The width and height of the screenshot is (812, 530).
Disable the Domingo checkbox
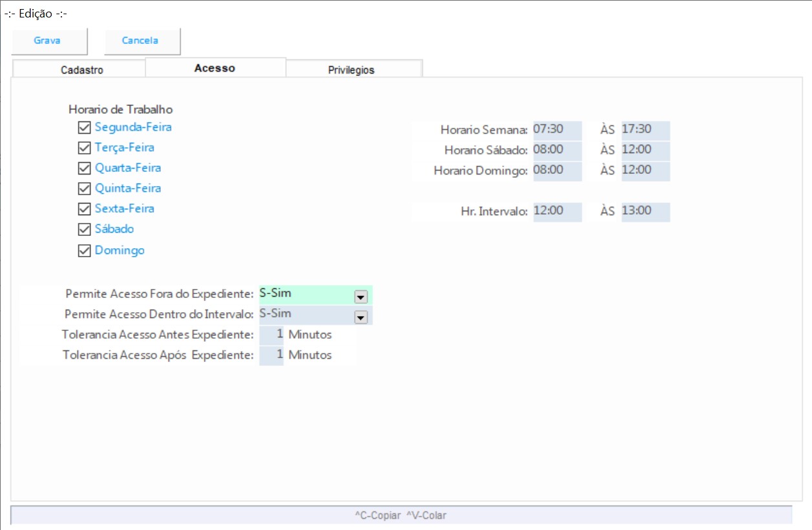pyautogui.click(x=83, y=251)
